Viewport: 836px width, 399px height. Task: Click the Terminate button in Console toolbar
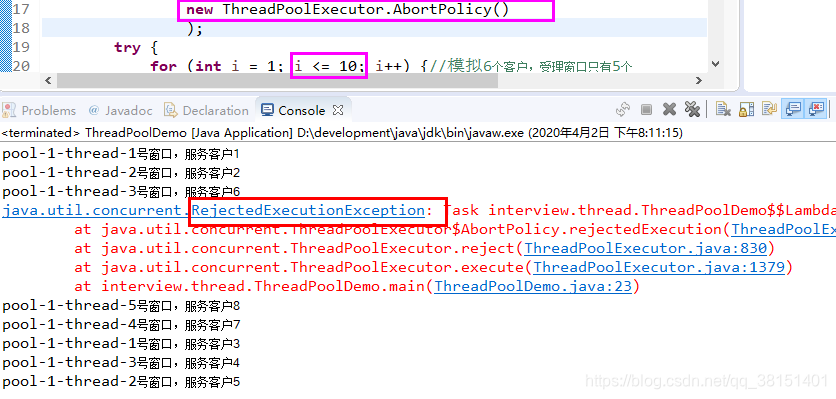pyautogui.click(x=646, y=110)
